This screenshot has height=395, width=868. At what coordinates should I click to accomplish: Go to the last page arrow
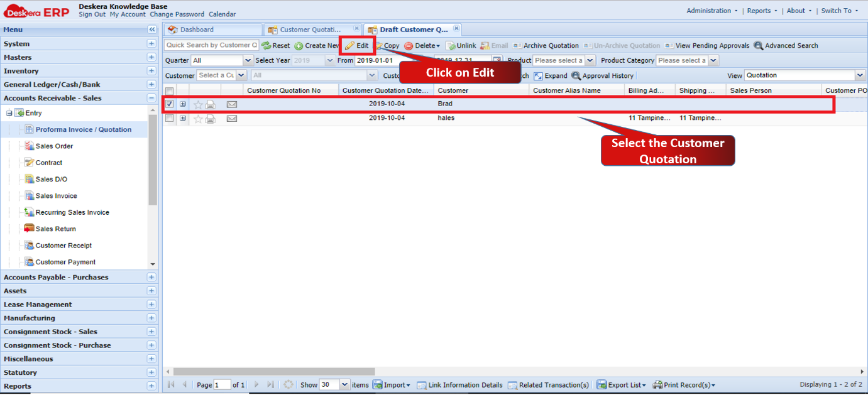click(x=270, y=385)
